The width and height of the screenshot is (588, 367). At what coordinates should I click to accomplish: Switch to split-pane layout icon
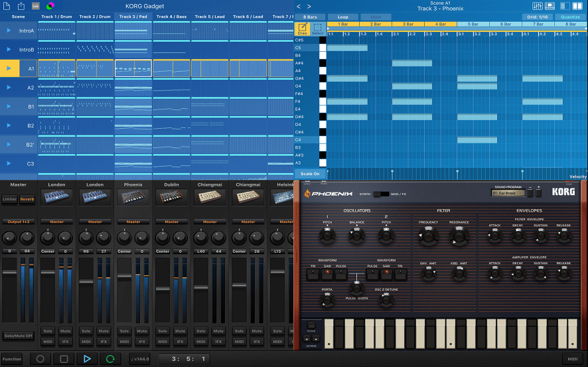click(577, 6)
